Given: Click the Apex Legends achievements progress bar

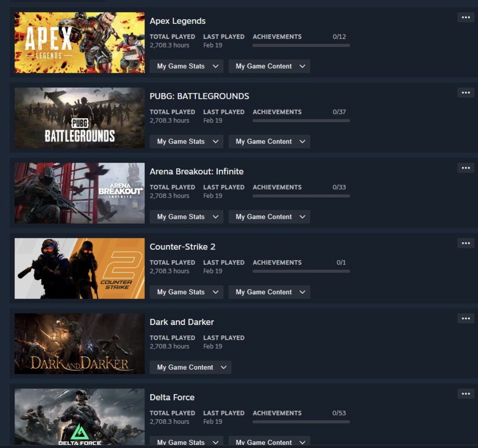Looking at the screenshot, I should (x=301, y=46).
